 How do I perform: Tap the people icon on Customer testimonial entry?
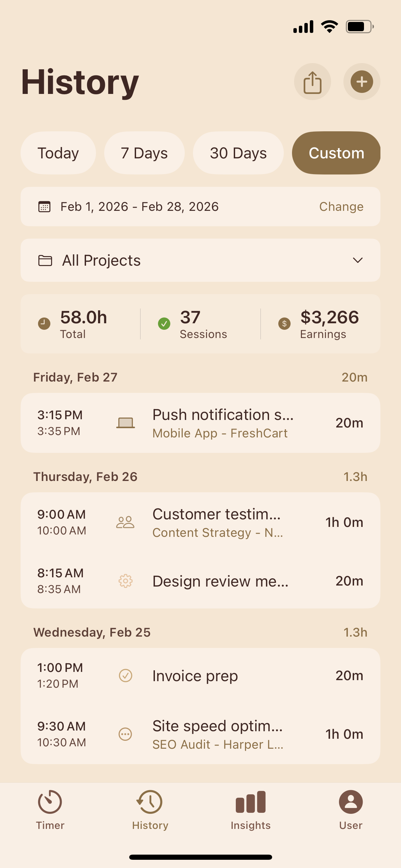click(125, 522)
